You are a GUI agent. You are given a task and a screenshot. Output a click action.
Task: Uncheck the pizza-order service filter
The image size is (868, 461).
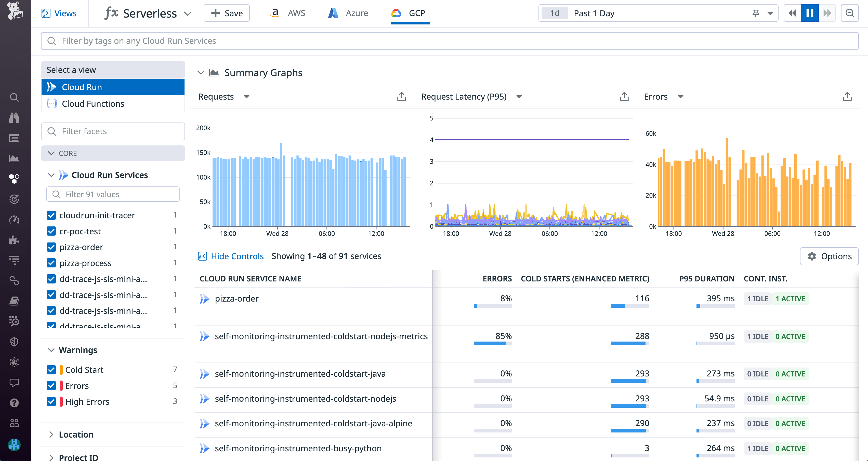point(51,247)
